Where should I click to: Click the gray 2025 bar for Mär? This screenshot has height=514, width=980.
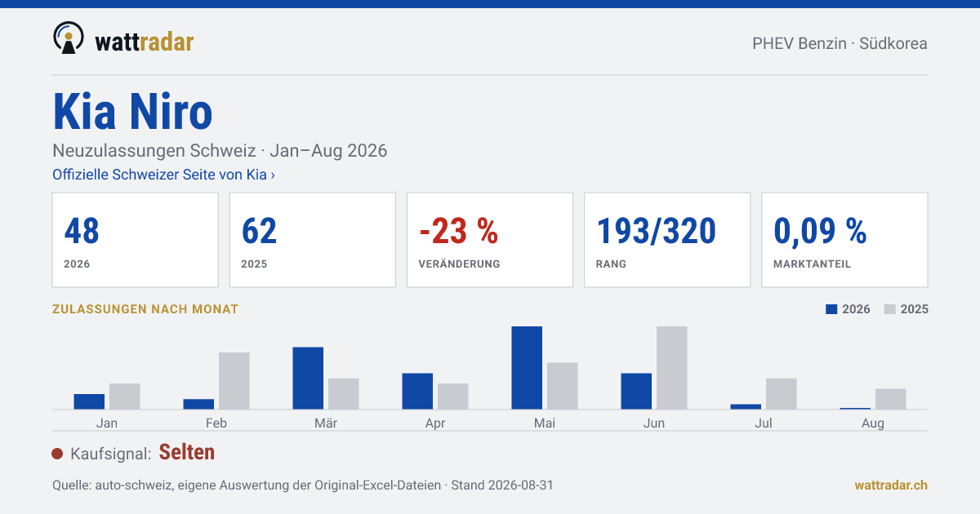point(344,394)
